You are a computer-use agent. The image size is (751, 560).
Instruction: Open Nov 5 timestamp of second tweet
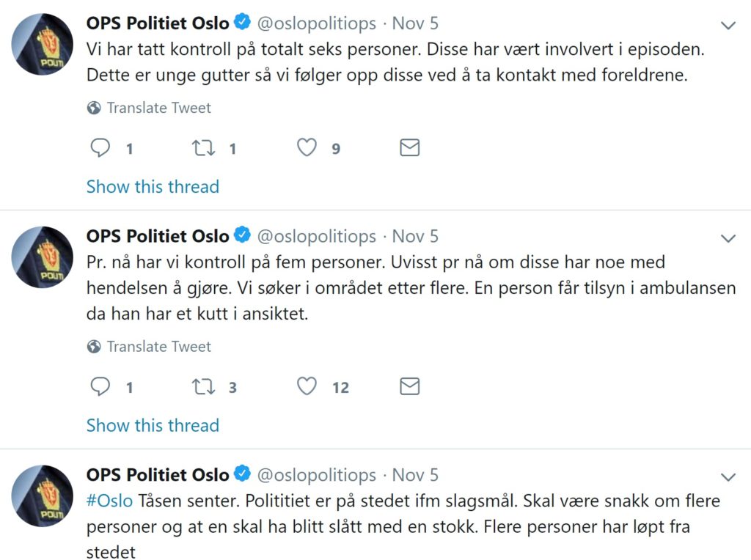coord(415,236)
